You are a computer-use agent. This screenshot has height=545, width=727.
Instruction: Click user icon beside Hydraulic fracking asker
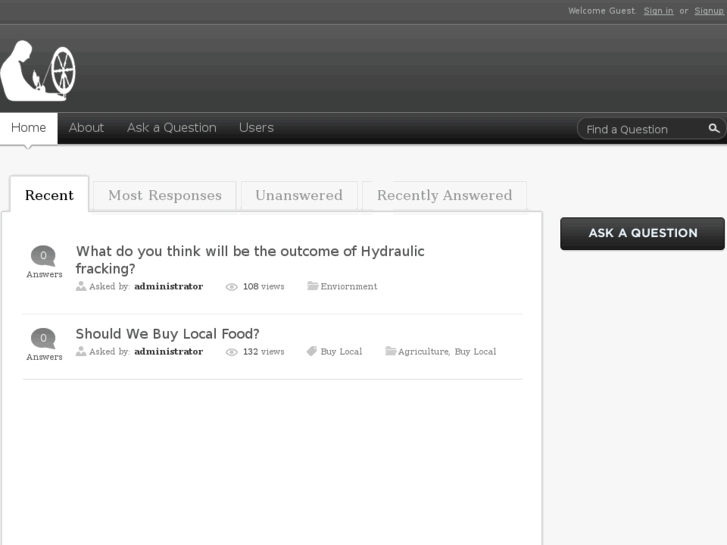(81, 286)
